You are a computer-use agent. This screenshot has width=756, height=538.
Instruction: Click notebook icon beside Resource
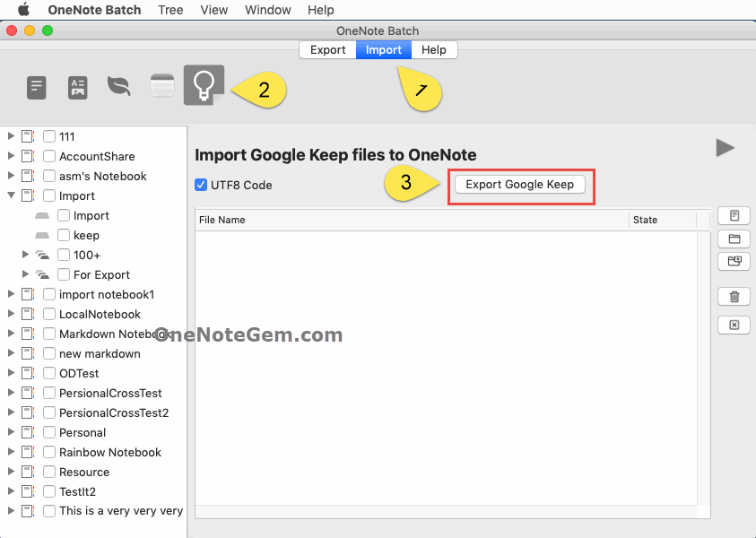28,472
